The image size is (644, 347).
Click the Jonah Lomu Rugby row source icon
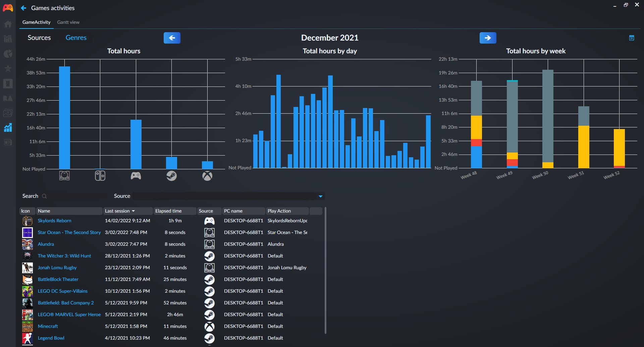[x=210, y=268]
